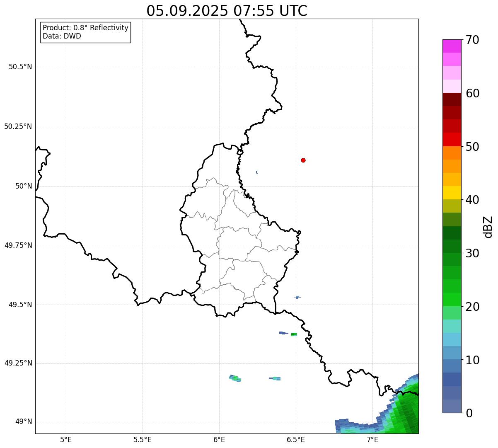498x448 pixels.
Task: Click the 6°E longitude label
Action: tap(219, 439)
